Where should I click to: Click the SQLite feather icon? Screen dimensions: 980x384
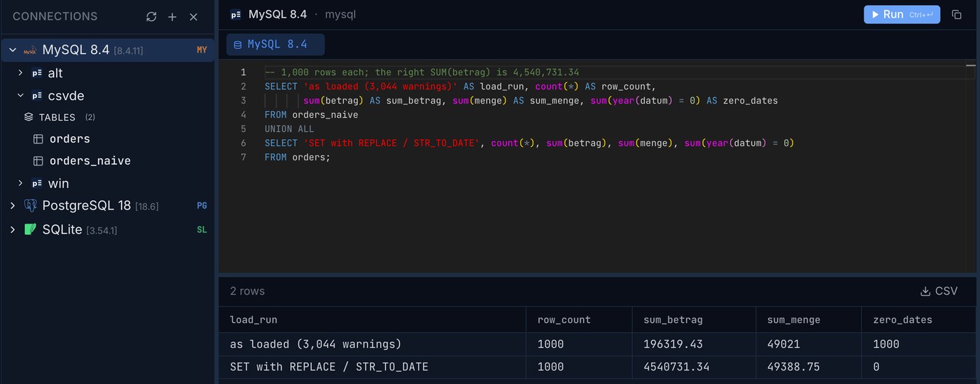coord(30,229)
